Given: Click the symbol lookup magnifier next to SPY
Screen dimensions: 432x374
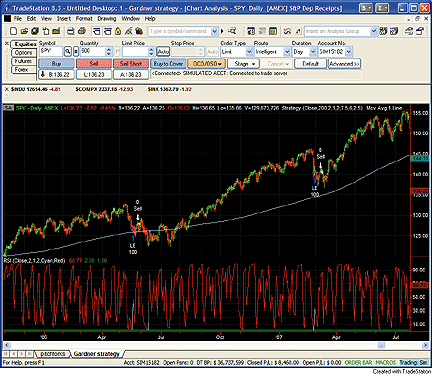Looking at the screenshot, I should (x=68, y=51).
